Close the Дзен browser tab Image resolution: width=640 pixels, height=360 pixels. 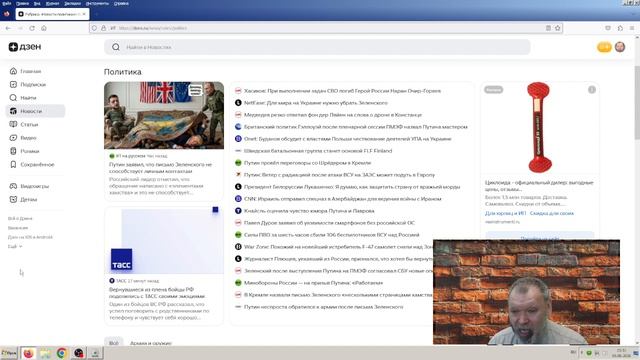(84, 14)
